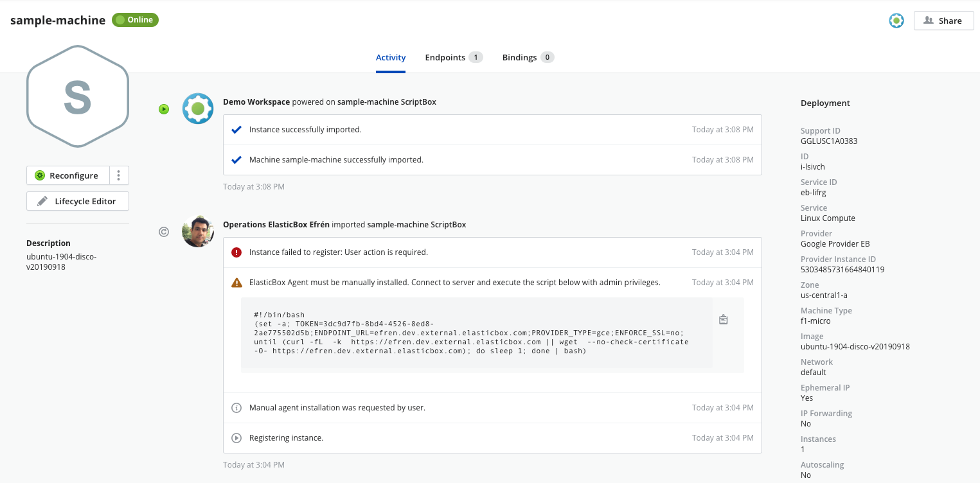Click the Deployment heading
The width and height of the screenshot is (980, 483).
tap(825, 103)
